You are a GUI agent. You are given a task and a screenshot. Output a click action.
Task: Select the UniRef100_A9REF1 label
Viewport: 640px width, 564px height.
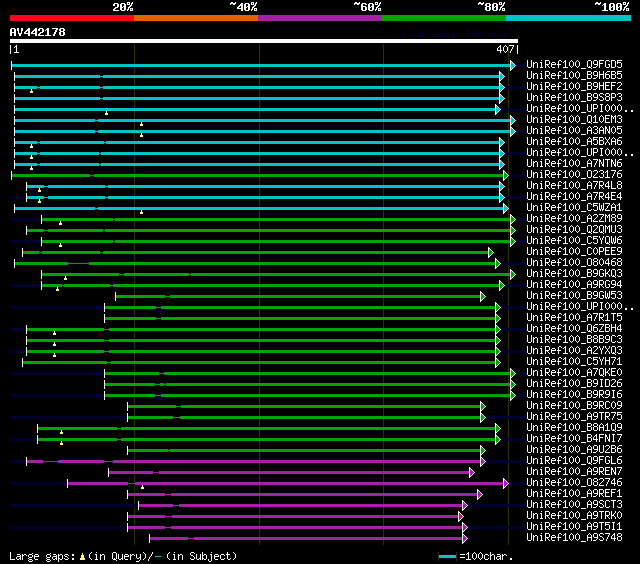[x=574, y=494]
